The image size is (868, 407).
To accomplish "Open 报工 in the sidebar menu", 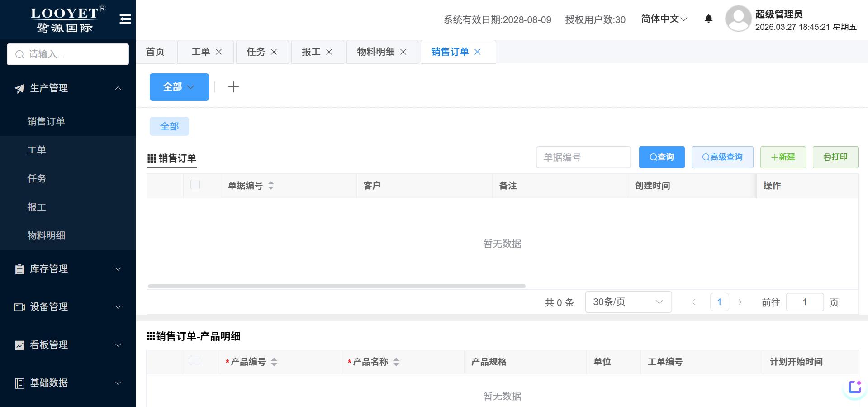I will coord(37,207).
